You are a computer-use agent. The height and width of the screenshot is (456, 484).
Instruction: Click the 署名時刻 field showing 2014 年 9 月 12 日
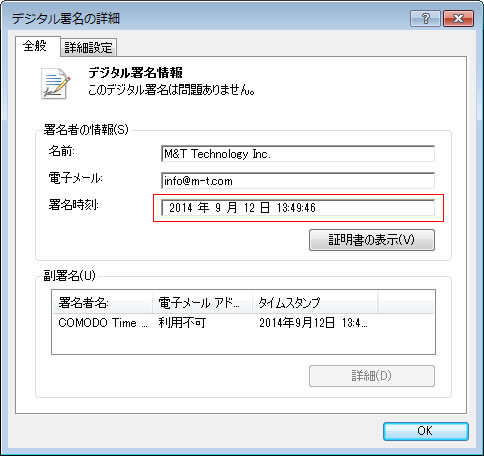298,208
